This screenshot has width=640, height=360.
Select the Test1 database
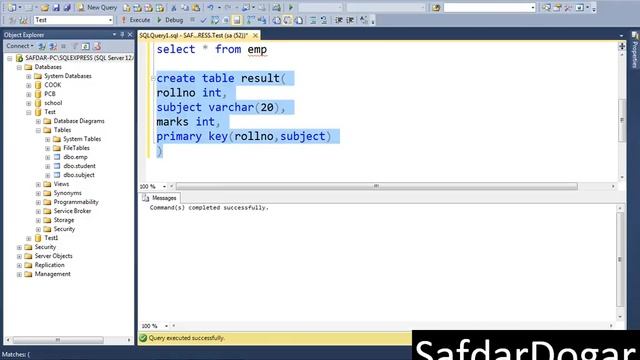51,238
